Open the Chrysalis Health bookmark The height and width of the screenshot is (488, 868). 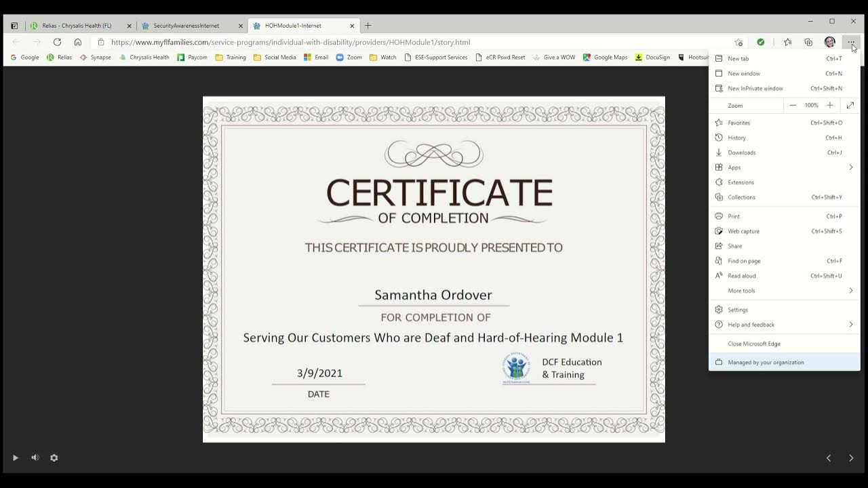(x=144, y=58)
